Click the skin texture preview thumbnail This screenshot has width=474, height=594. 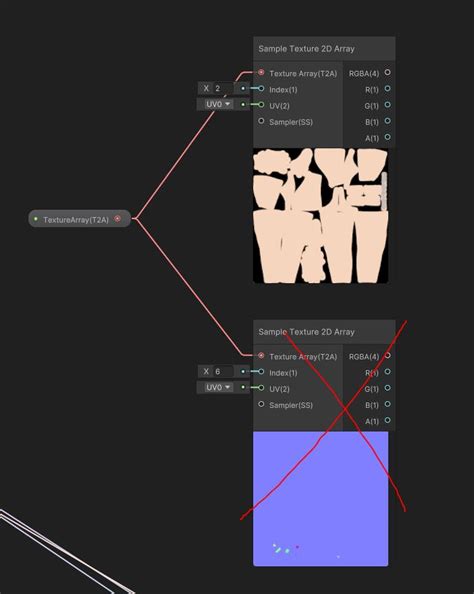[321, 216]
